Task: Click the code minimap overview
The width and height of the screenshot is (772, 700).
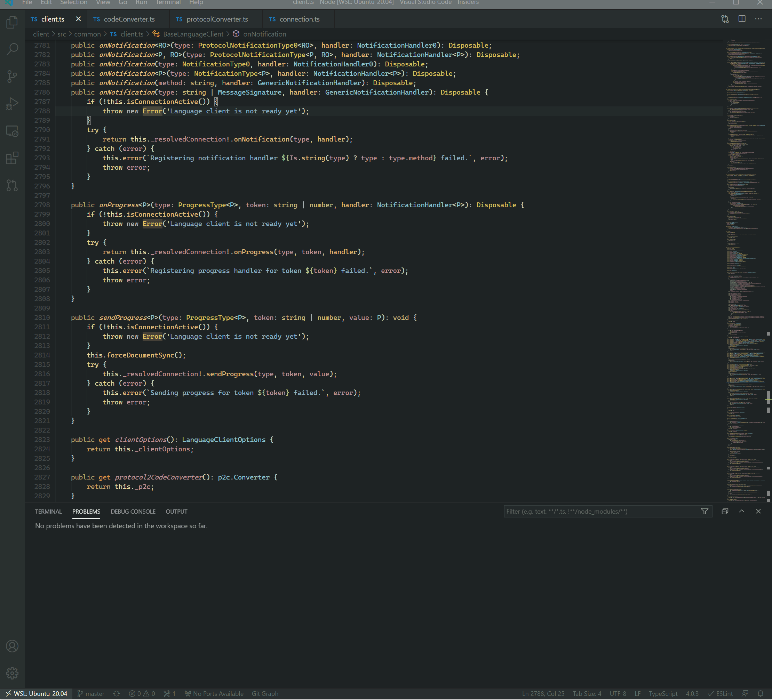Action: (x=745, y=270)
